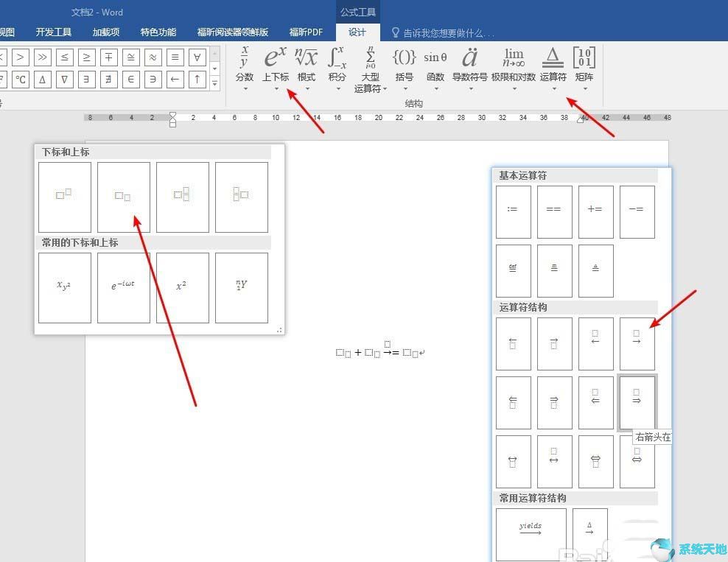The image size is (728, 562).
Task: Switch to the 设计 tab
Action: [358, 32]
